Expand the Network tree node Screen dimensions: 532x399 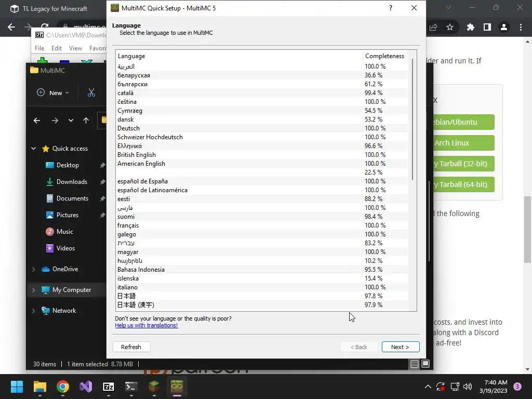pos(34,311)
